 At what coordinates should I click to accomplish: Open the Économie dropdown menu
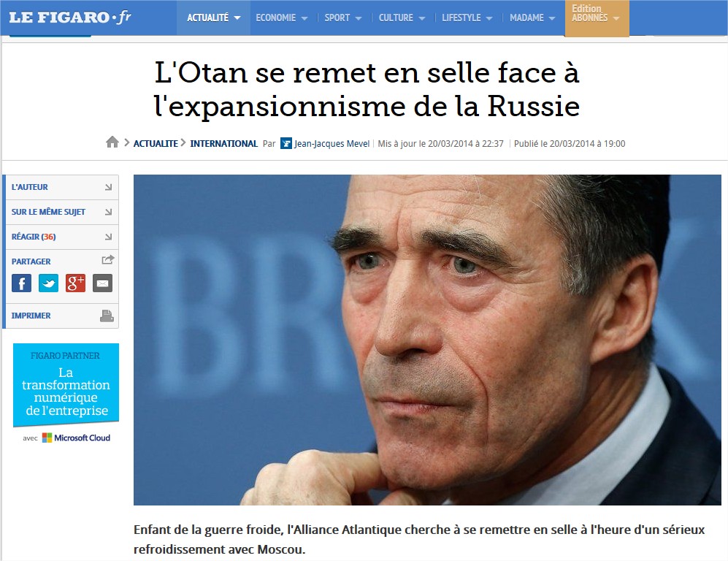[x=282, y=18]
